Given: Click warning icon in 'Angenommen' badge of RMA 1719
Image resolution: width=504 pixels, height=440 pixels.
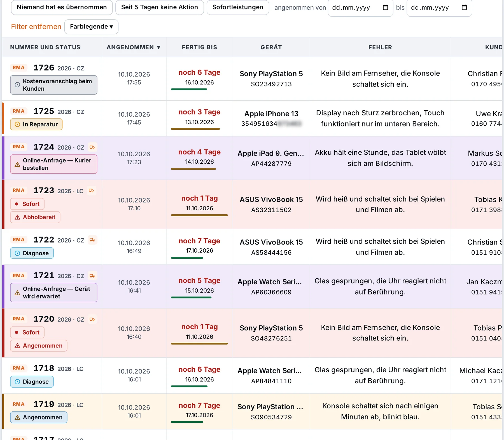Looking at the screenshot, I should coord(17,418).
